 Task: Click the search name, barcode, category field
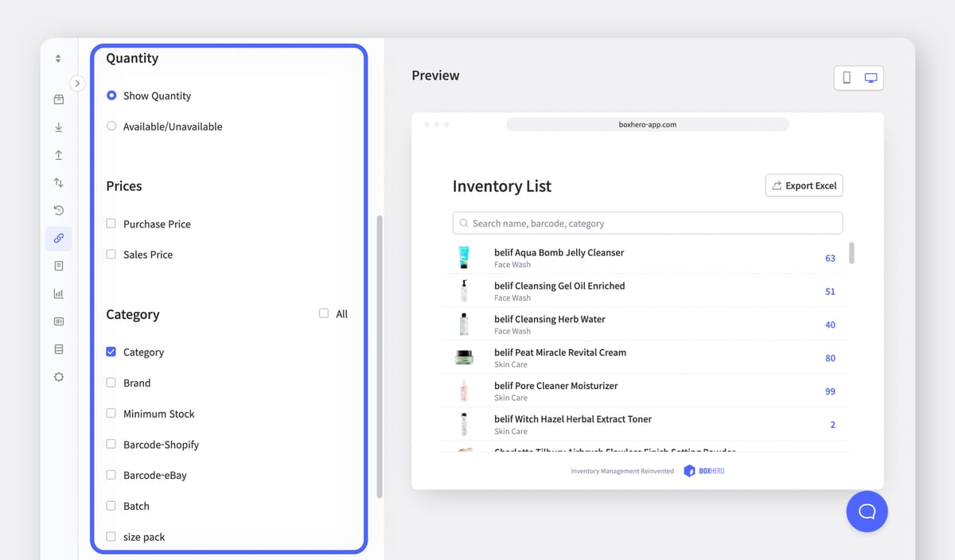(x=646, y=223)
